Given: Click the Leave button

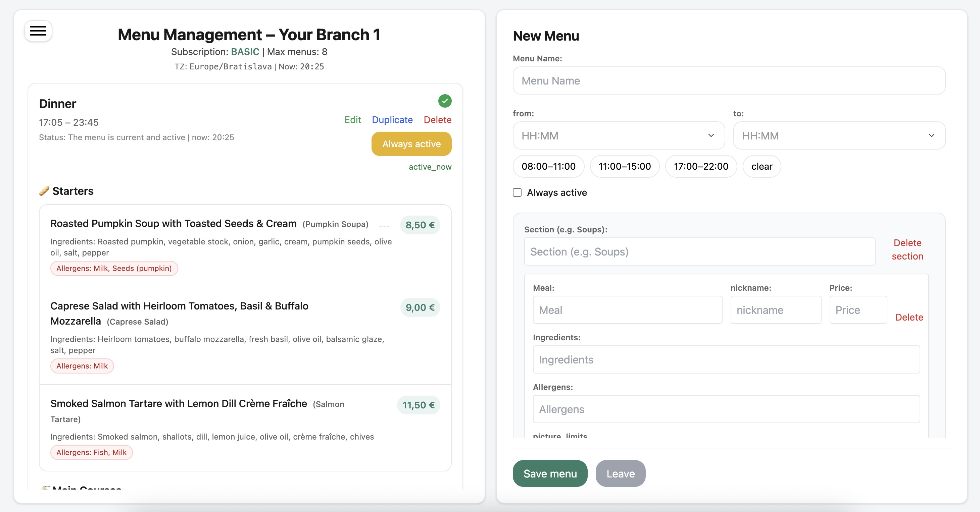Looking at the screenshot, I should click(x=621, y=473).
